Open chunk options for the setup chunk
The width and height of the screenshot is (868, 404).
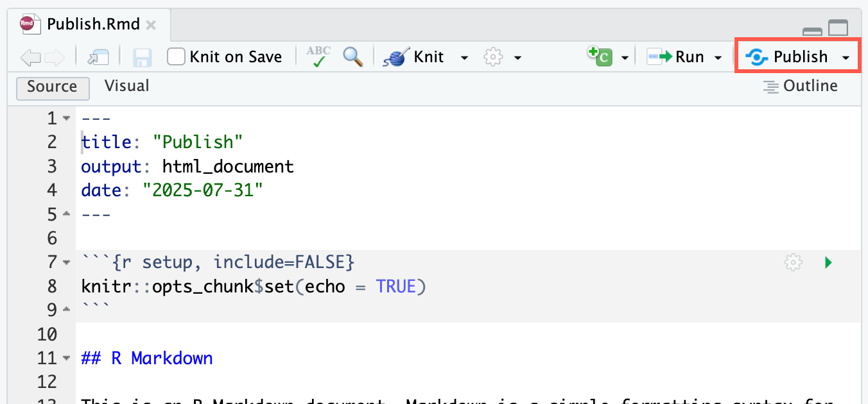pyautogui.click(x=793, y=262)
